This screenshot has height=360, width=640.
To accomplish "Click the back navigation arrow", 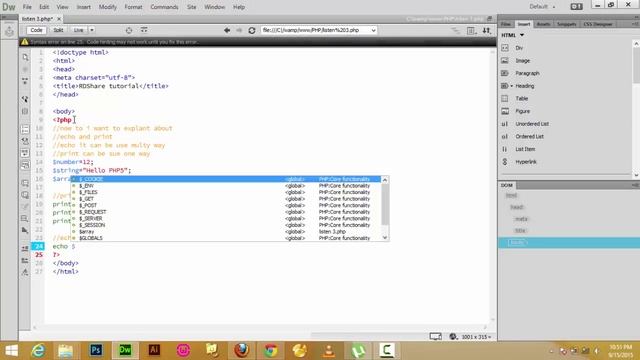I will pyautogui.click(x=227, y=30).
